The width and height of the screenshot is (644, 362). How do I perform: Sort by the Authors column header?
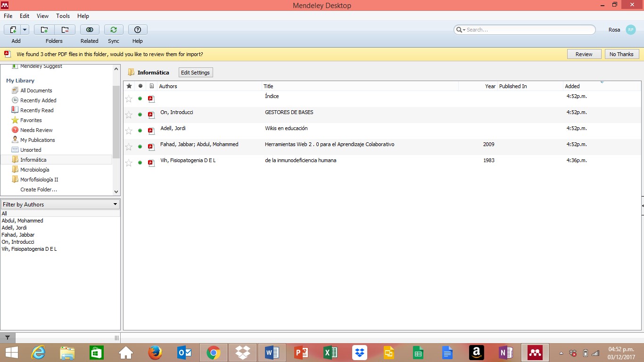pos(209,86)
